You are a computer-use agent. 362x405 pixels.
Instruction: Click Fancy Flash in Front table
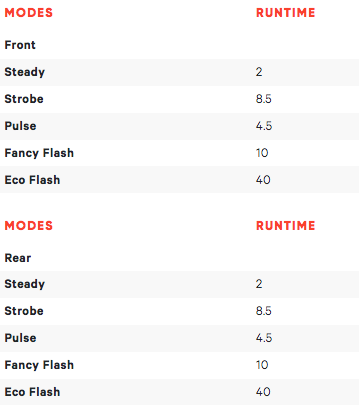point(39,153)
